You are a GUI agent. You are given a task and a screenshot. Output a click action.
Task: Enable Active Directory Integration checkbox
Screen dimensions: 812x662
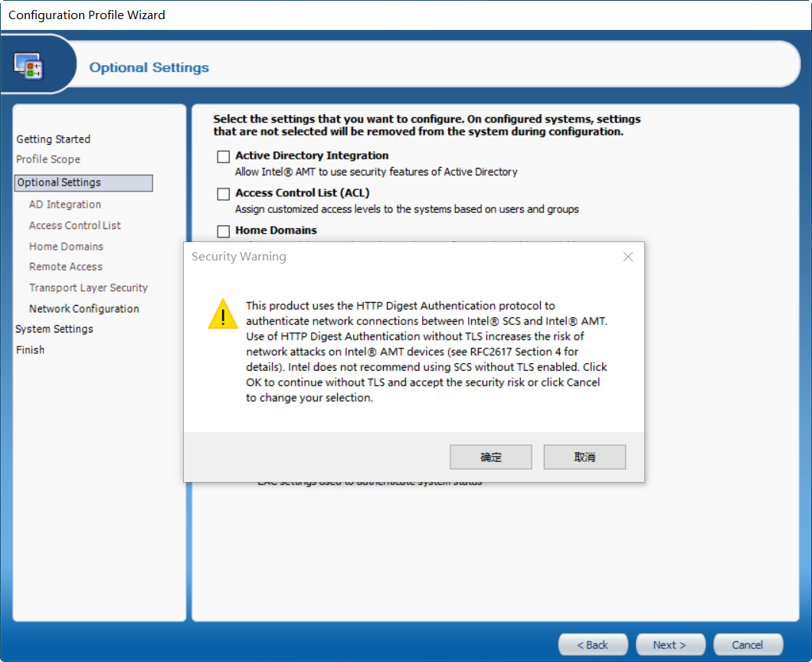(223, 156)
